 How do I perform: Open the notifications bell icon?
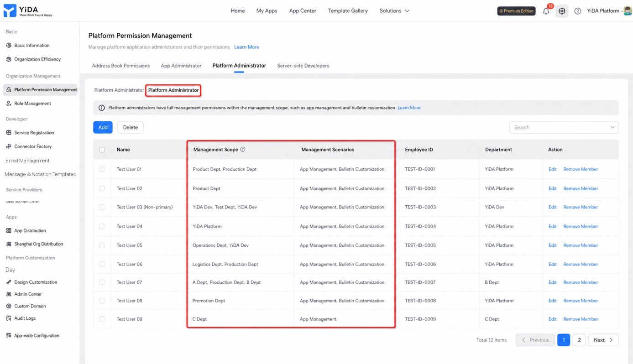pyautogui.click(x=546, y=11)
